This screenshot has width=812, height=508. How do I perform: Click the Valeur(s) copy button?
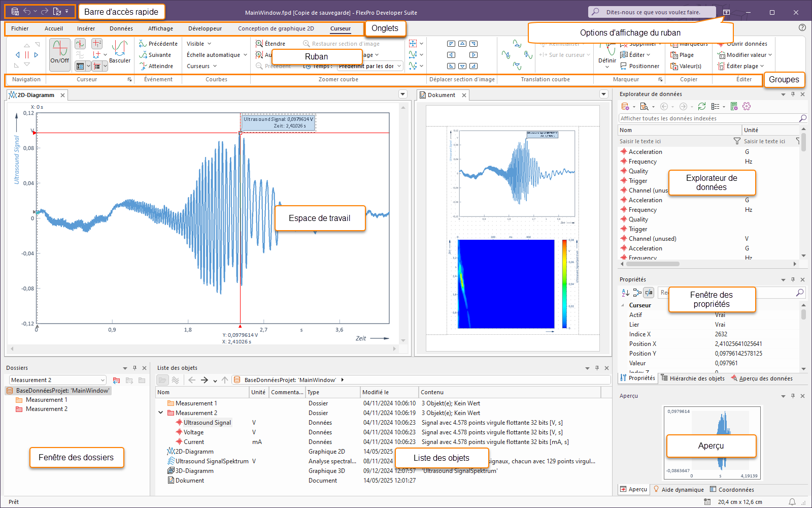tap(686, 66)
